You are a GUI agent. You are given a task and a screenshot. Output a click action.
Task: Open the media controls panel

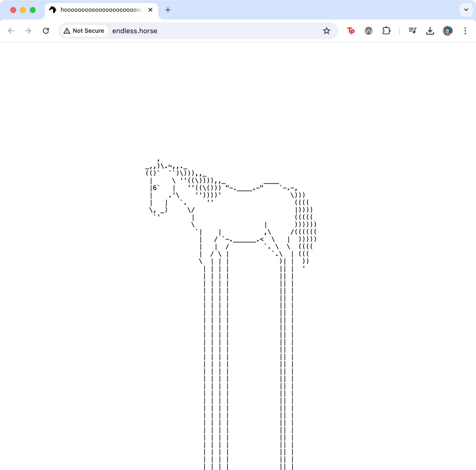pyautogui.click(x=413, y=31)
